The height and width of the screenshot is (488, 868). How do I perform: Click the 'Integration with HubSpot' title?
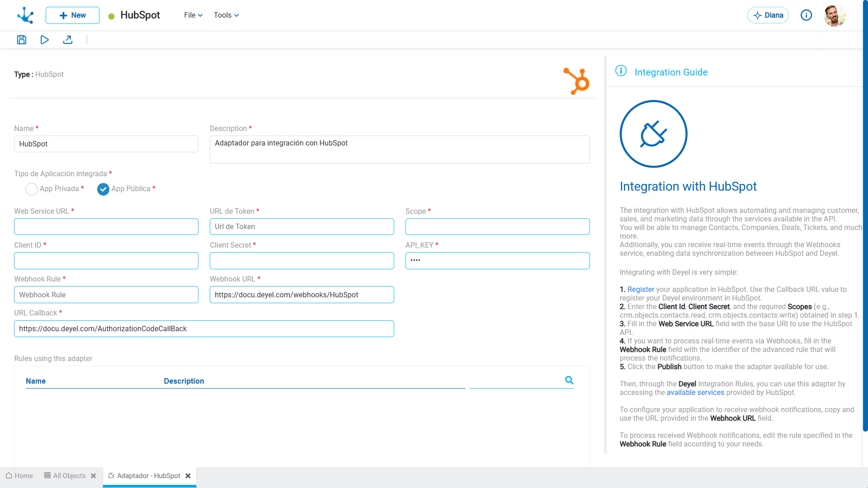(x=688, y=187)
